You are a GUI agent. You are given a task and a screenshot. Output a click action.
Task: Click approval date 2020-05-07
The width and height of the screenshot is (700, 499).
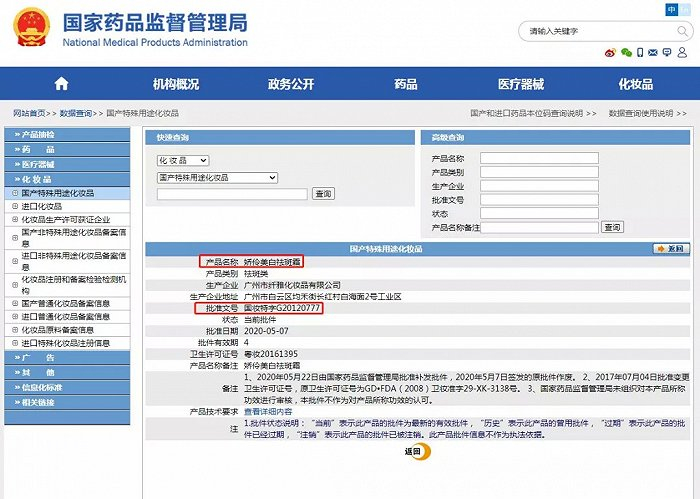click(x=266, y=331)
